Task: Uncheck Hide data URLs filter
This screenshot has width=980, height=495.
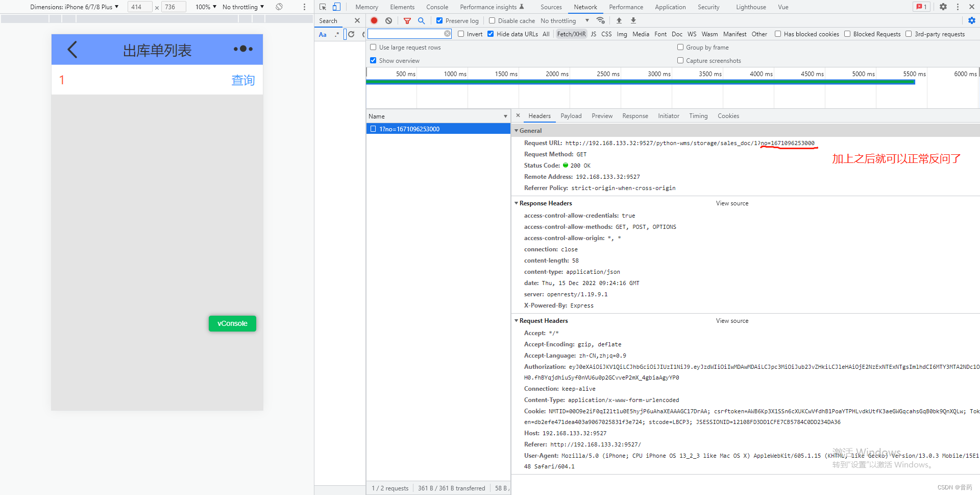Action: click(491, 34)
